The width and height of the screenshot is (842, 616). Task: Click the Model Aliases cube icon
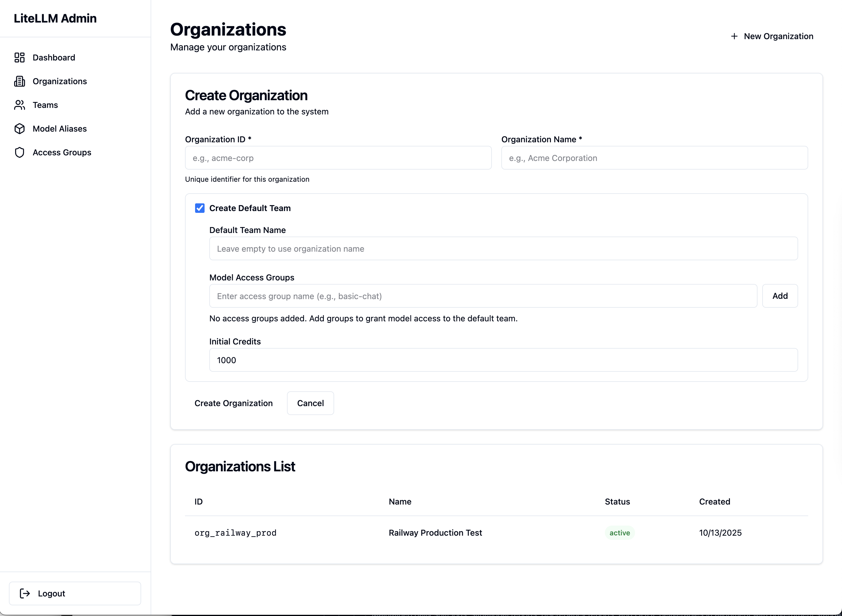[19, 128]
